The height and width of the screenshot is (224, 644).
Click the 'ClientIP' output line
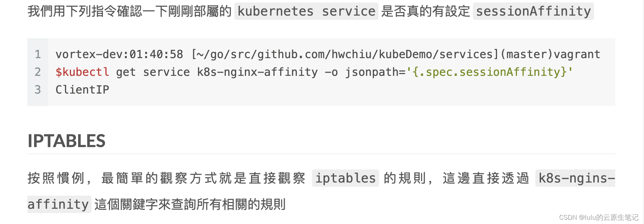click(82, 90)
